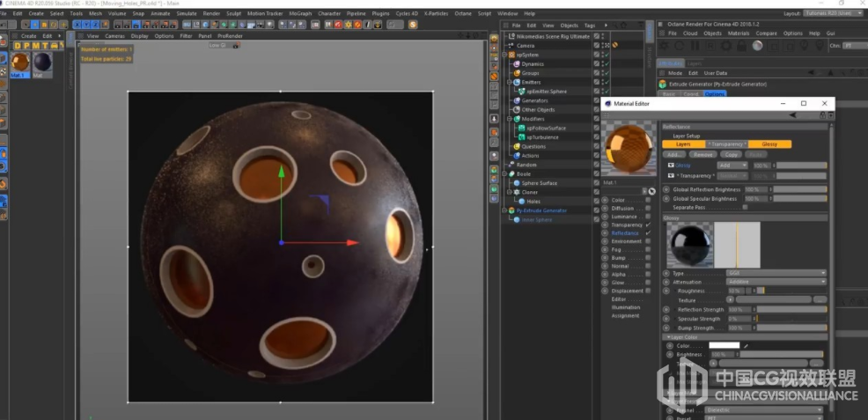Screen dimensions: 868x420
Task: Collapse the Boole tree node
Action: tap(505, 173)
